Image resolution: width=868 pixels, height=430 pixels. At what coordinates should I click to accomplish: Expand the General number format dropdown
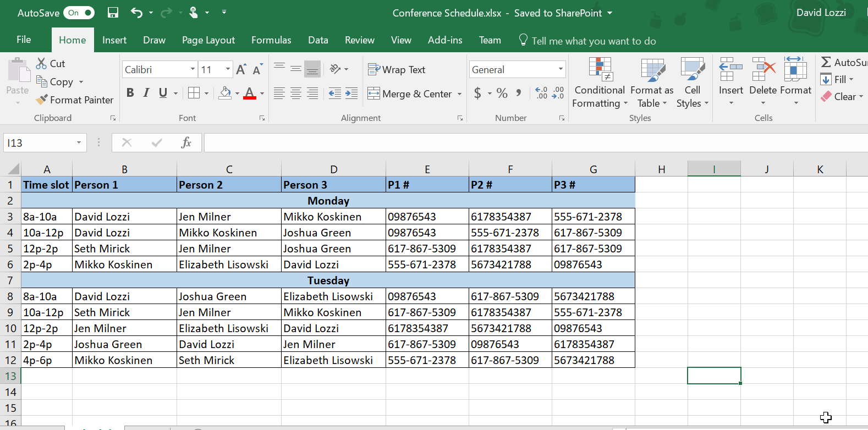pyautogui.click(x=561, y=69)
